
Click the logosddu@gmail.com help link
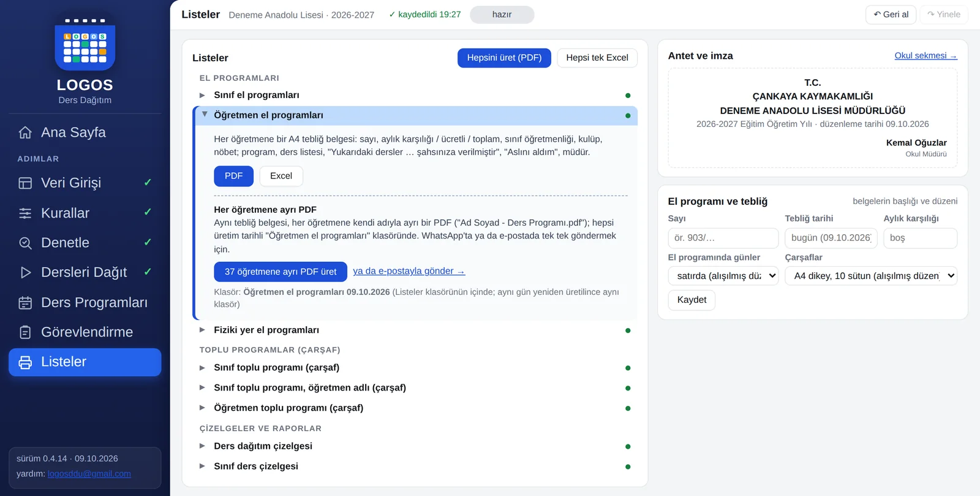pyautogui.click(x=89, y=474)
